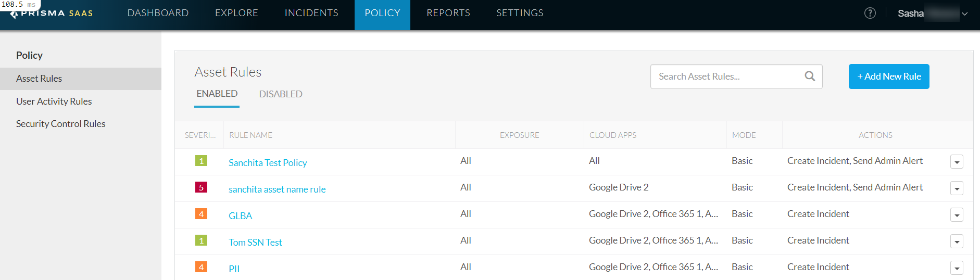
Task: Open actions dropdown for Tom SSN Test
Action: click(x=957, y=241)
